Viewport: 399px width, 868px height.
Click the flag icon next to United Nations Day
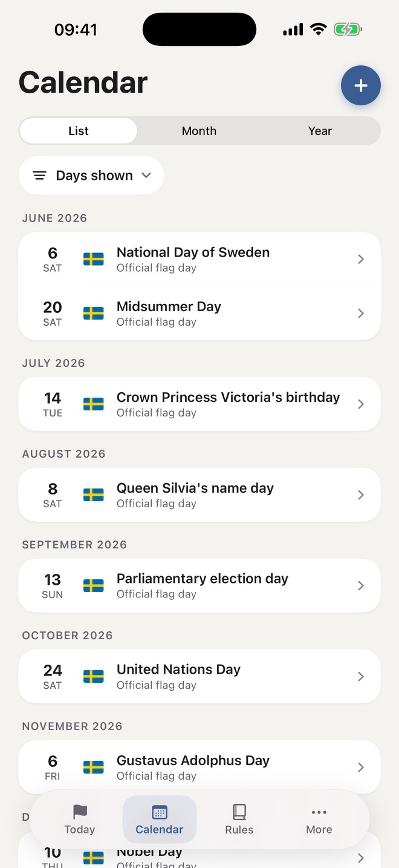(93, 676)
